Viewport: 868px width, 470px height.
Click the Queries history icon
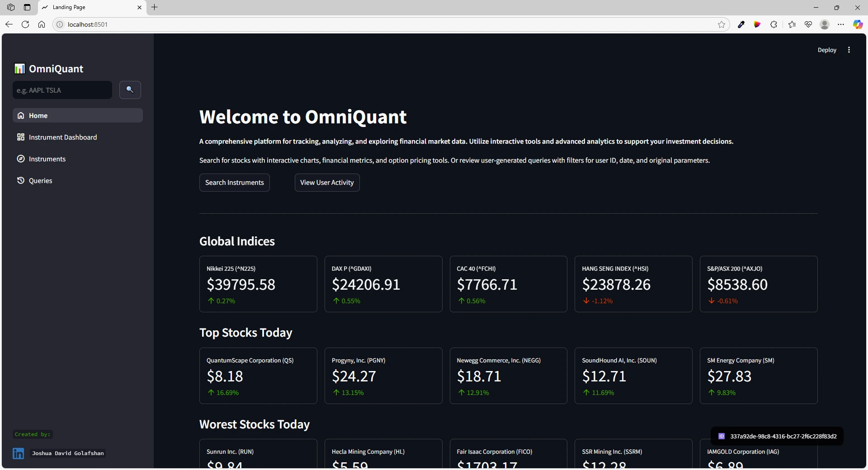[21, 181]
